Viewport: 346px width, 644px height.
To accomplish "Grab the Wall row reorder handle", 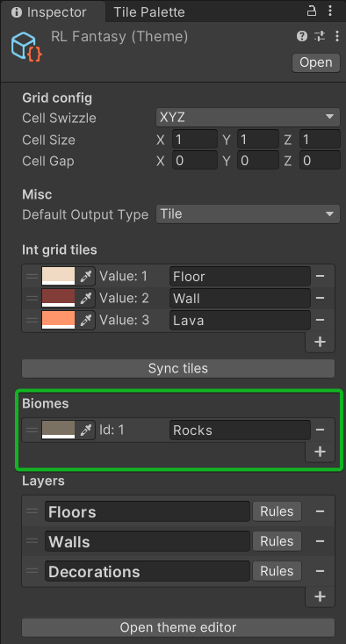I will [x=32, y=298].
